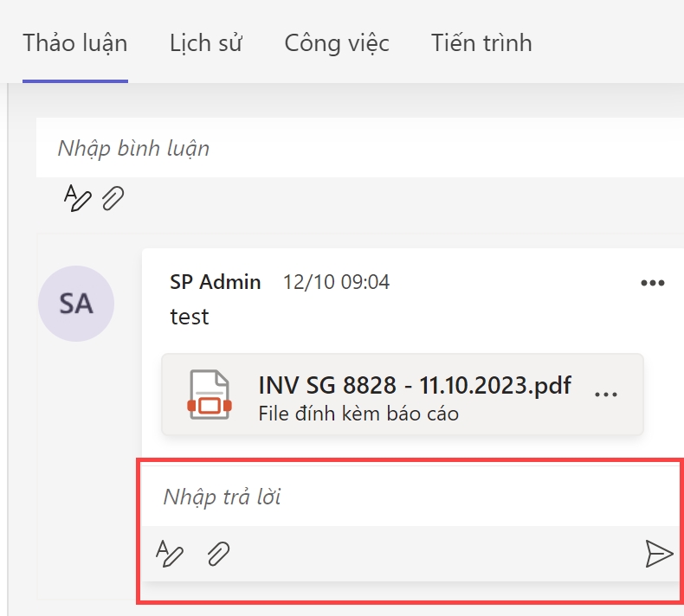Send the reply with the arrow icon
684x616 pixels.
pyautogui.click(x=659, y=554)
